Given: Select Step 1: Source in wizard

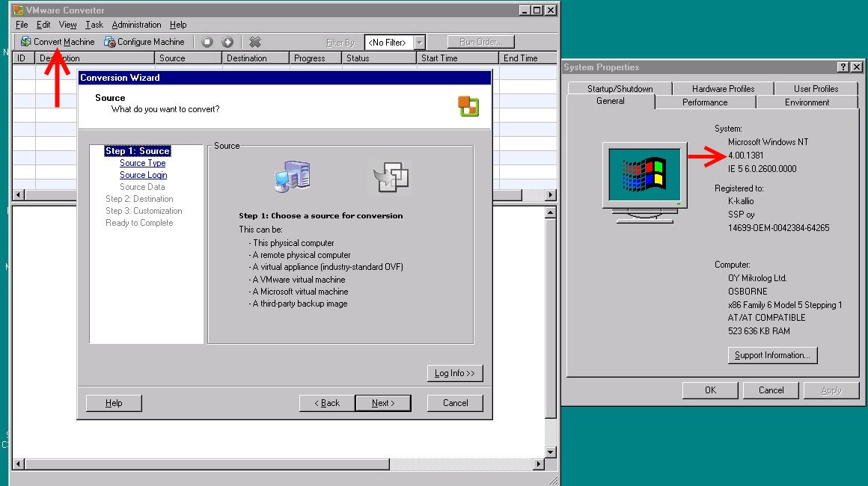Looking at the screenshot, I should pyautogui.click(x=137, y=151).
